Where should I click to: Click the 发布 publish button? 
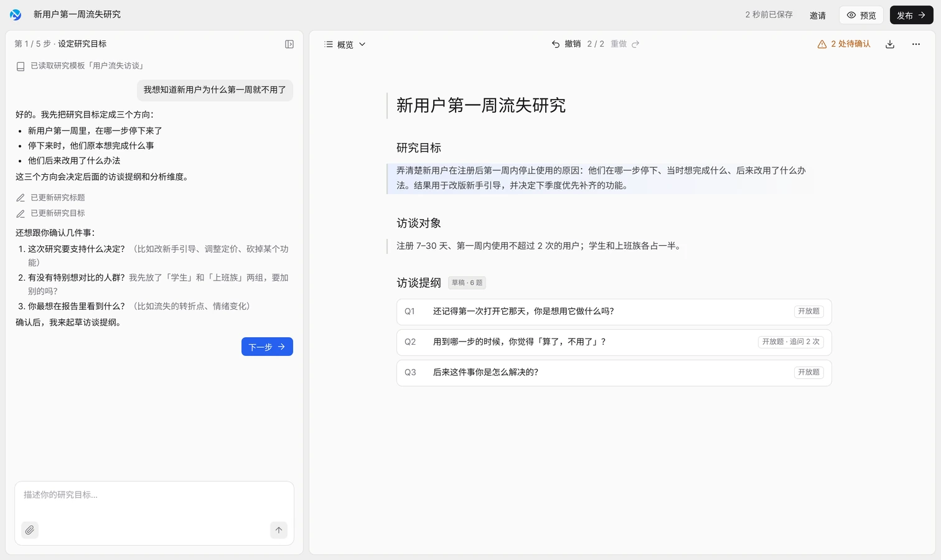pyautogui.click(x=911, y=15)
